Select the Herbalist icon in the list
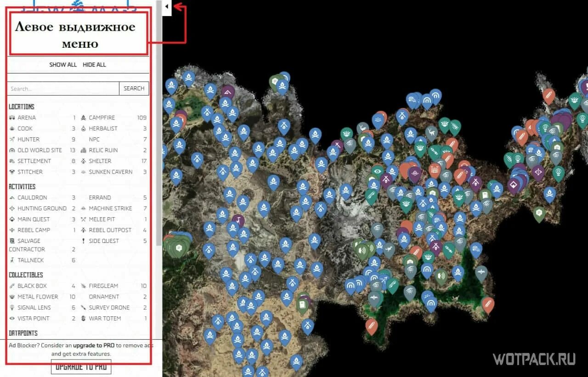The width and height of the screenshot is (588, 377). point(84,129)
